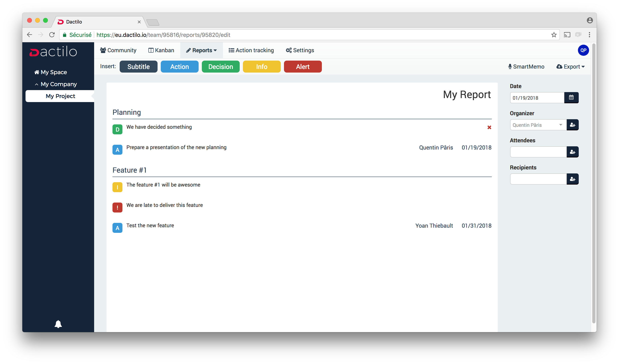Screen dimensions: 619x364
Task: Insert a red Alert item
Action: pyautogui.click(x=303, y=67)
